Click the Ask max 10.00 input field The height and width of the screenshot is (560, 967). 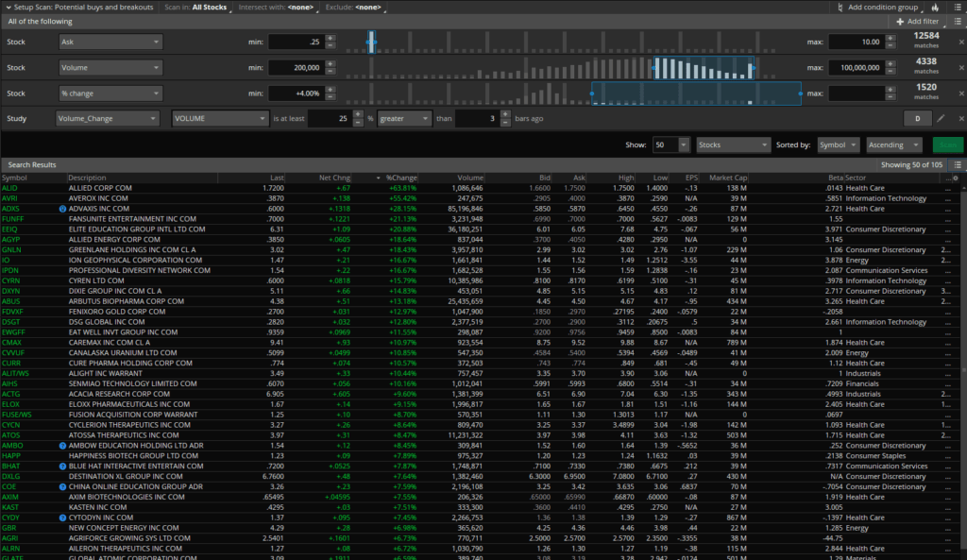(x=857, y=42)
